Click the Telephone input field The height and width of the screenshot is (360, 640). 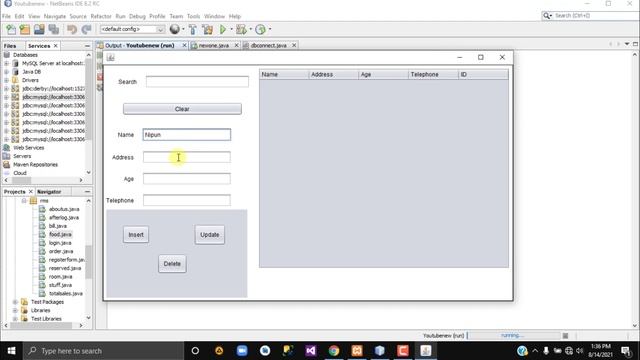click(187, 200)
